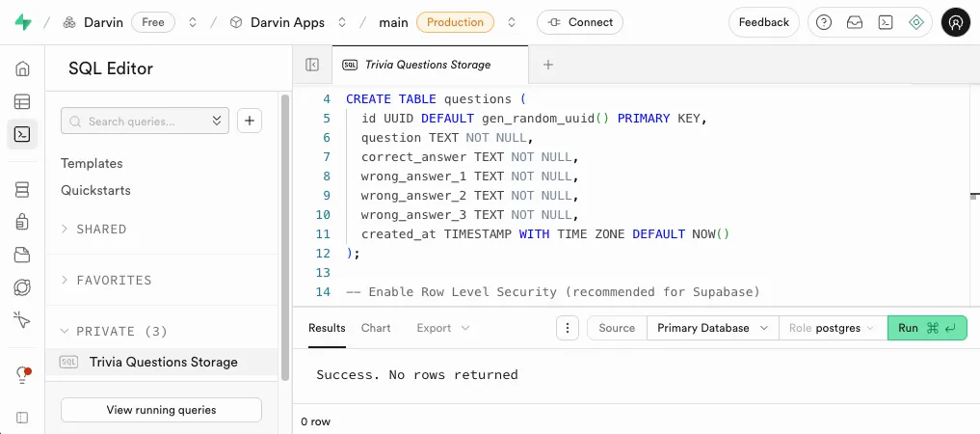Create new query with plus button
The image size is (980, 434).
click(250, 121)
